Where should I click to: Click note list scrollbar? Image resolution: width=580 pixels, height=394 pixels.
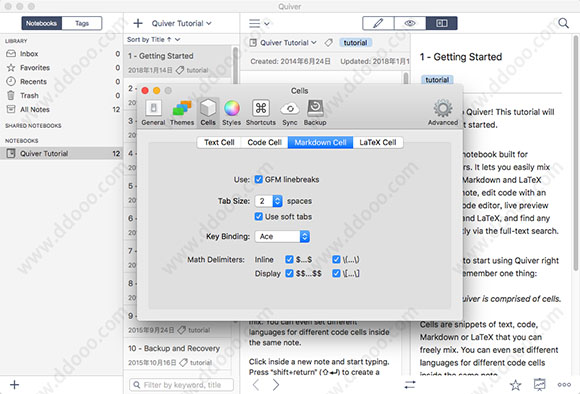pyautogui.click(x=235, y=65)
